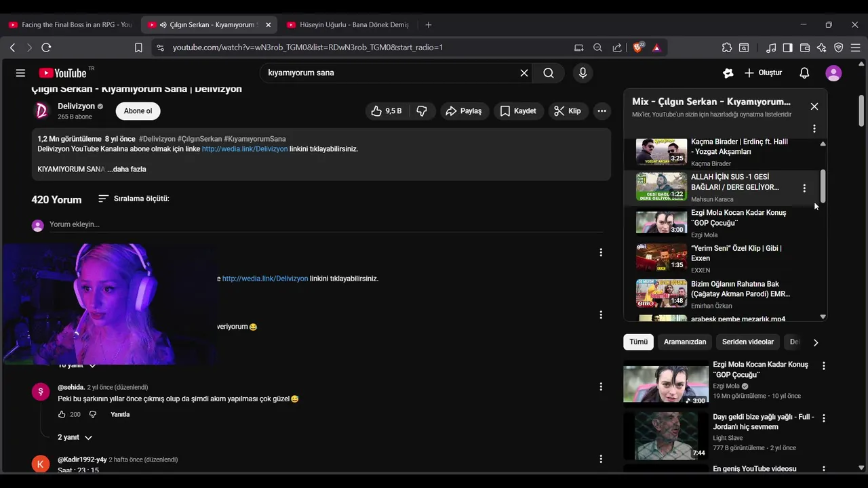Viewport: 868px width, 488px height.
Task: Open Brave Wallet icon
Action: pyautogui.click(x=805, y=47)
